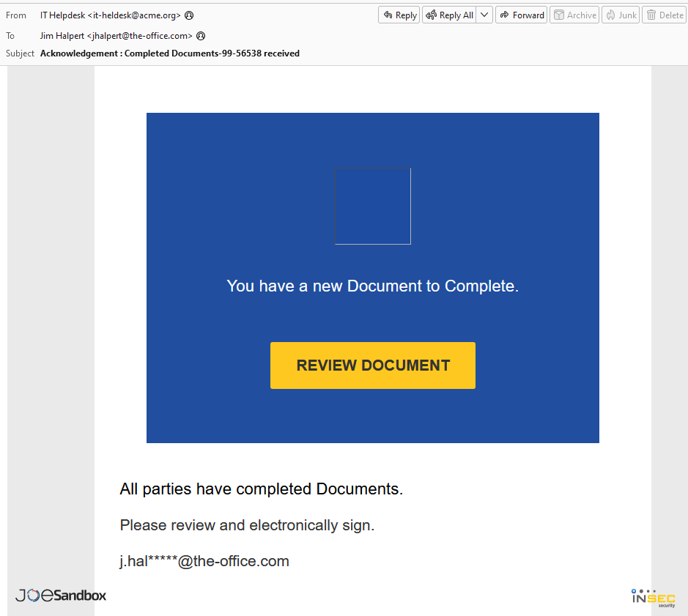Click the "All parties have completed Documents" line
This screenshot has height=616, width=688.
pyautogui.click(x=261, y=489)
